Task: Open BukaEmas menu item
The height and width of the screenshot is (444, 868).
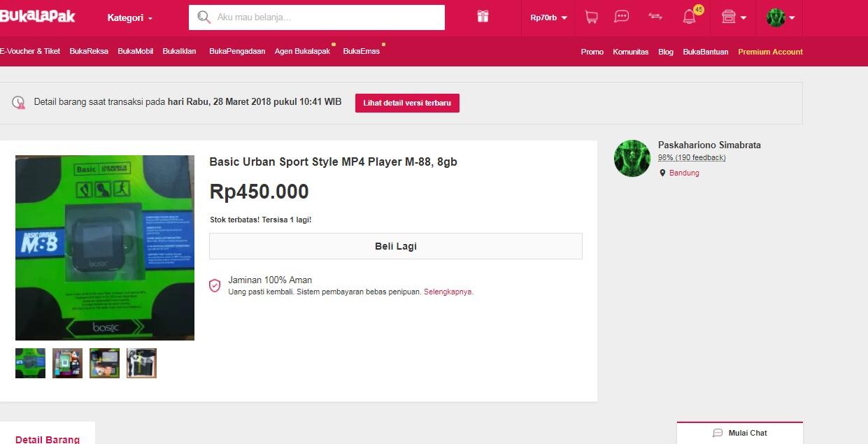Action: [362, 51]
